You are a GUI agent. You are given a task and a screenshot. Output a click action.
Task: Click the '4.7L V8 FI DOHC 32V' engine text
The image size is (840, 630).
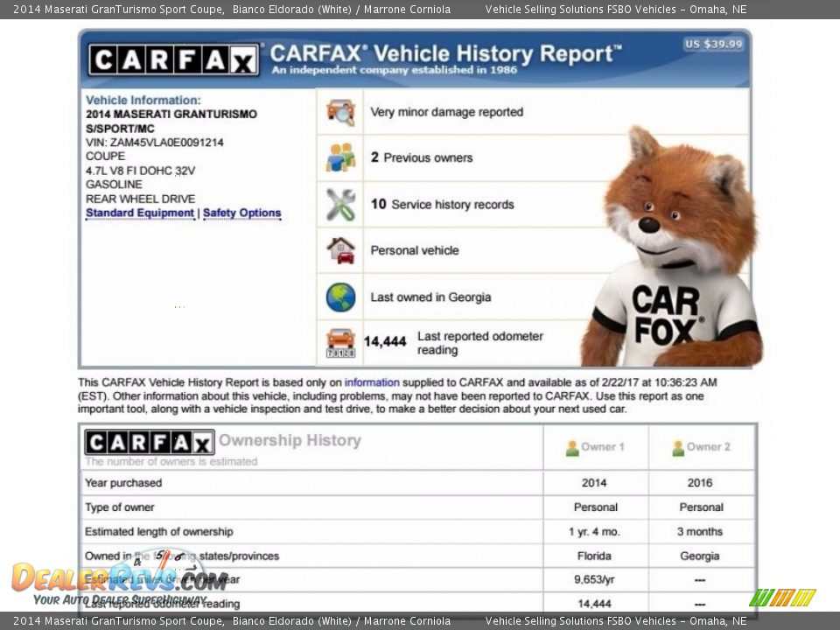140,171
